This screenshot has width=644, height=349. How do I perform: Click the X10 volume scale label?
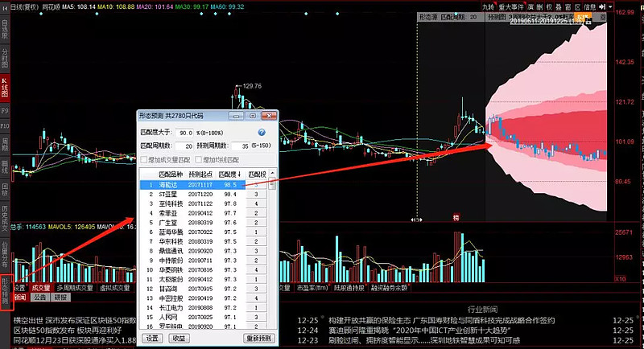click(620, 279)
